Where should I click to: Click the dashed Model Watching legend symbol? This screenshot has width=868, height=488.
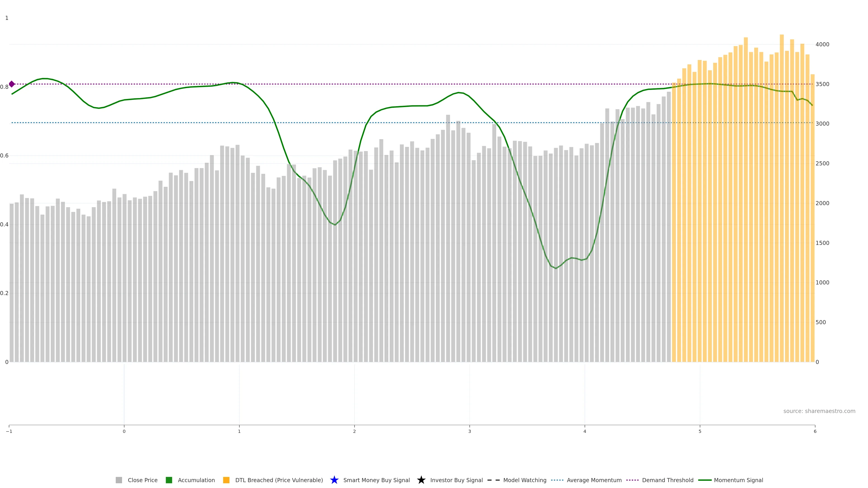tap(493, 480)
